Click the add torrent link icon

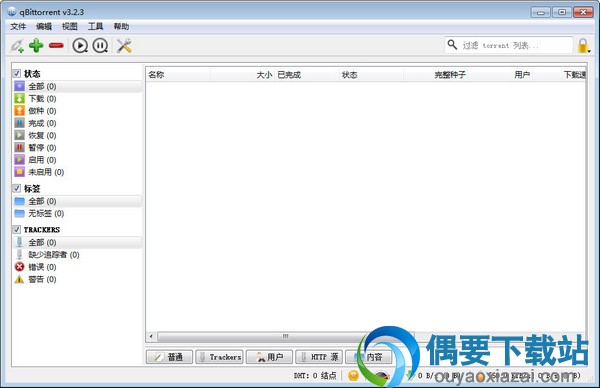tap(17, 46)
